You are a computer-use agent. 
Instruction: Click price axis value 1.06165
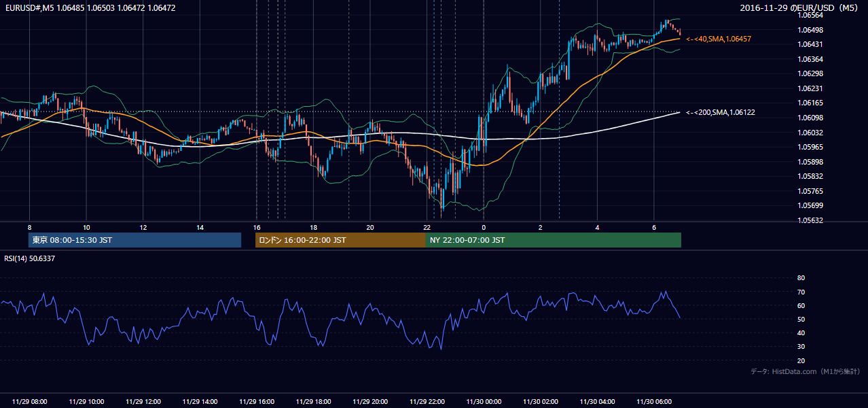810,103
